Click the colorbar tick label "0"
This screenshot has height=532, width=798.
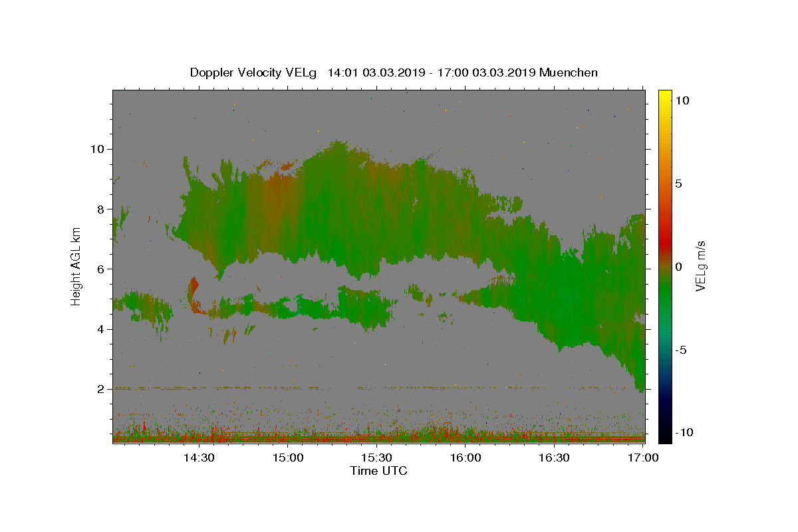[x=678, y=267]
